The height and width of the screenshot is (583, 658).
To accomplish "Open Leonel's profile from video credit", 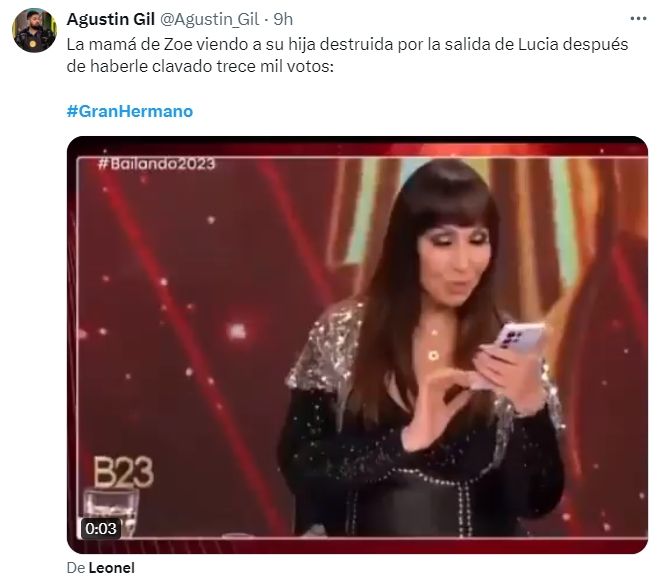I will click(x=112, y=568).
